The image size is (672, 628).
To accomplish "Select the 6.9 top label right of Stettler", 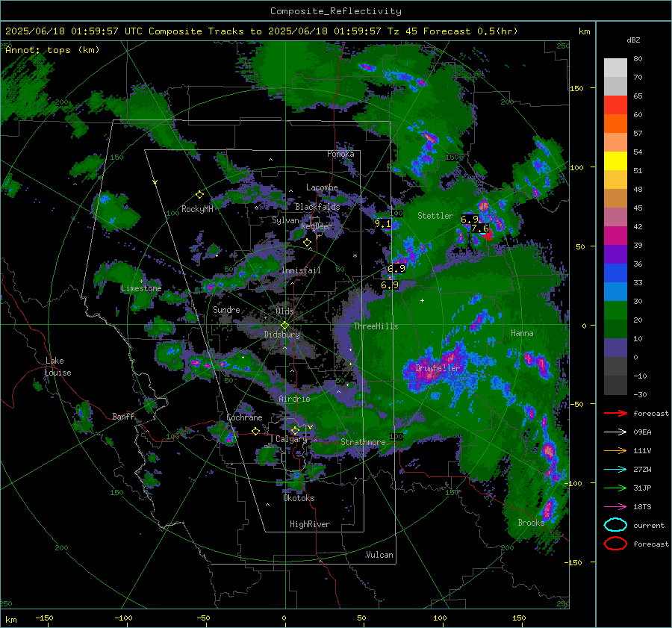I will point(470,220).
